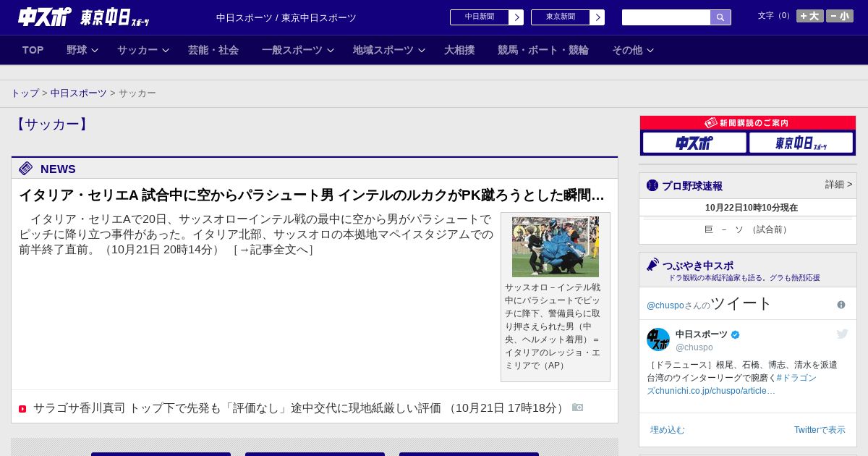
Task: Open the 野球 menu item
Action: (x=77, y=50)
